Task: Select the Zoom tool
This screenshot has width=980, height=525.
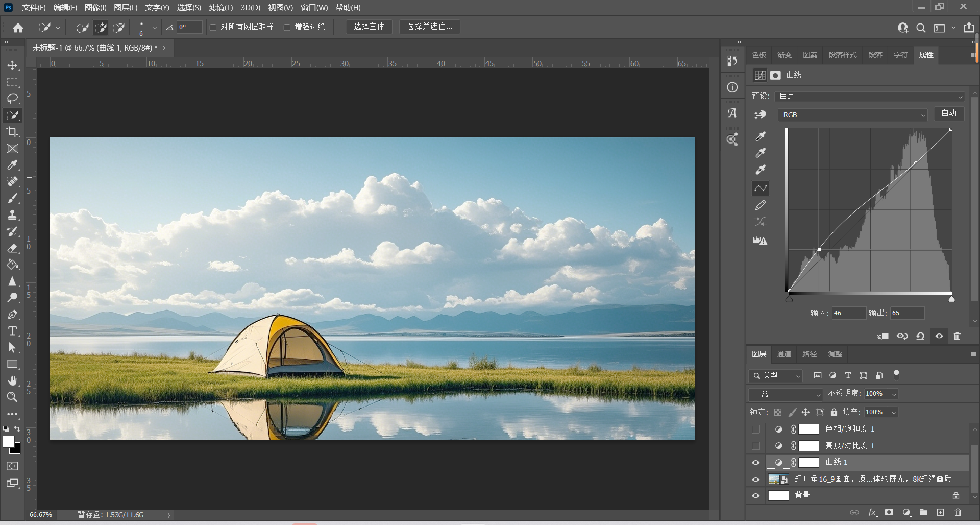Action: [x=13, y=397]
